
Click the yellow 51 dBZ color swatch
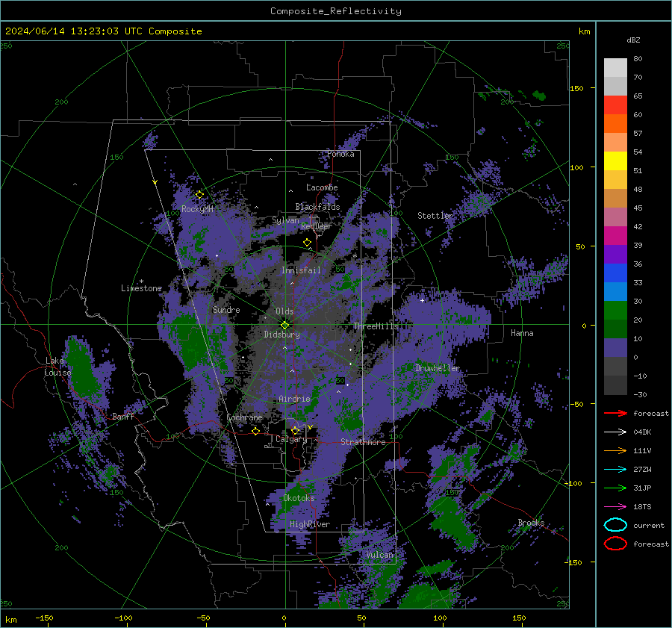[615, 161]
